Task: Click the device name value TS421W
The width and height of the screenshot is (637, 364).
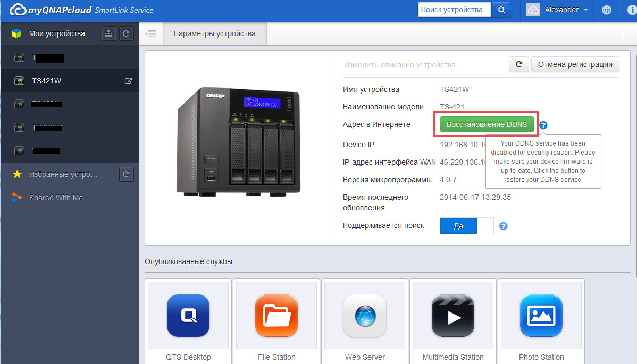Action: tap(454, 89)
